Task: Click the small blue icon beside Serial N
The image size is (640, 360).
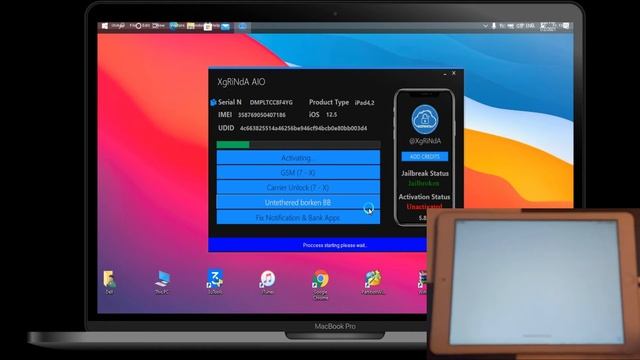Action: click(x=213, y=102)
